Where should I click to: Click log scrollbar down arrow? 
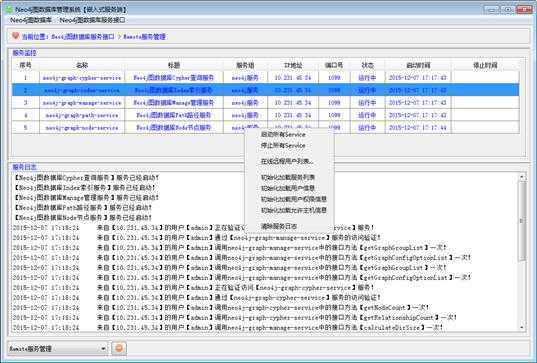(x=522, y=328)
